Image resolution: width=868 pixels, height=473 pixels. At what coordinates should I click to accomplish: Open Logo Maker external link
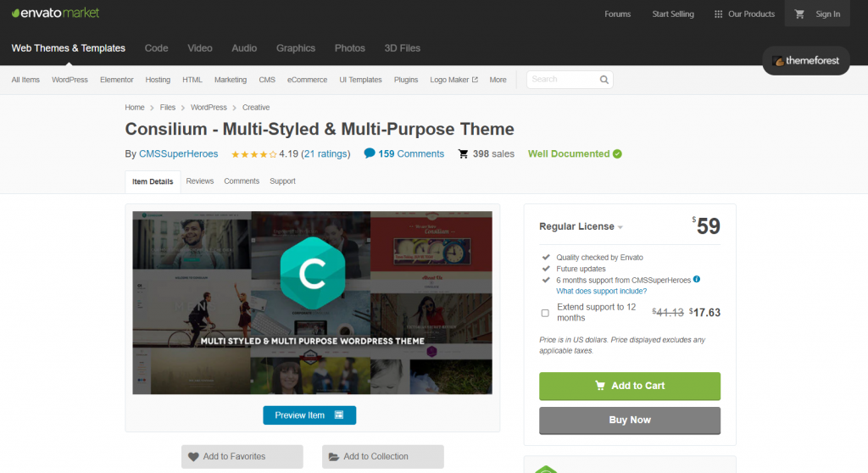point(453,80)
